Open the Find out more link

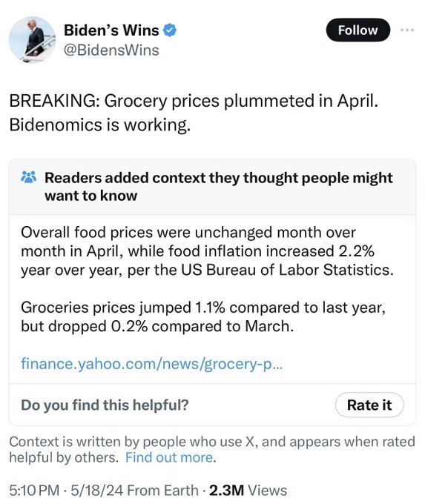[169, 457]
